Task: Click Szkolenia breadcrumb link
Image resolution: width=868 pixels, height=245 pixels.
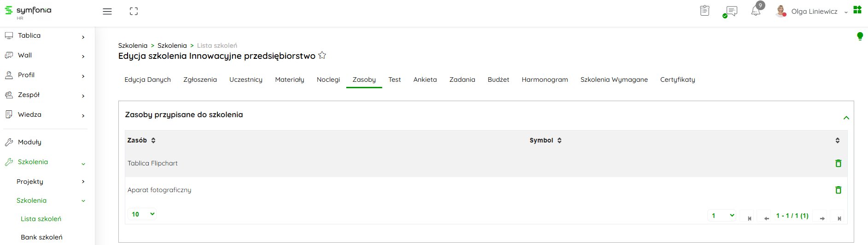Action: 133,46
